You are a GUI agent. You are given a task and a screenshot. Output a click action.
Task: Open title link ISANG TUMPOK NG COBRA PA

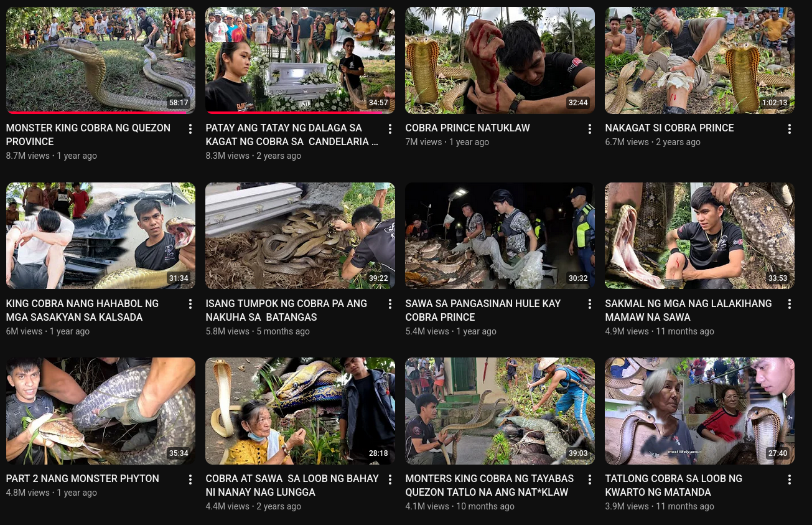pos(286,310)
